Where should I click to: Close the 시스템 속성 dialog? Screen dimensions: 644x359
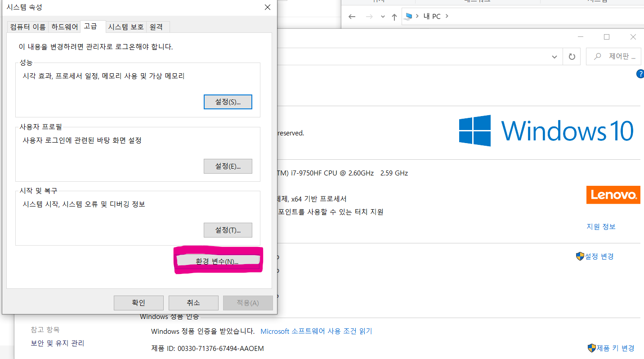click(268, 7)
